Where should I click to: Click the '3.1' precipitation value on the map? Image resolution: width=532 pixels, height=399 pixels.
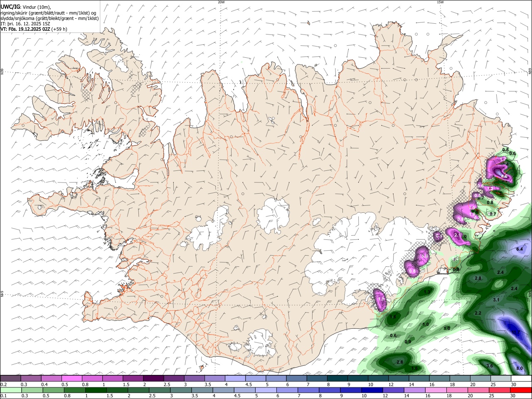tap(496, 300)
